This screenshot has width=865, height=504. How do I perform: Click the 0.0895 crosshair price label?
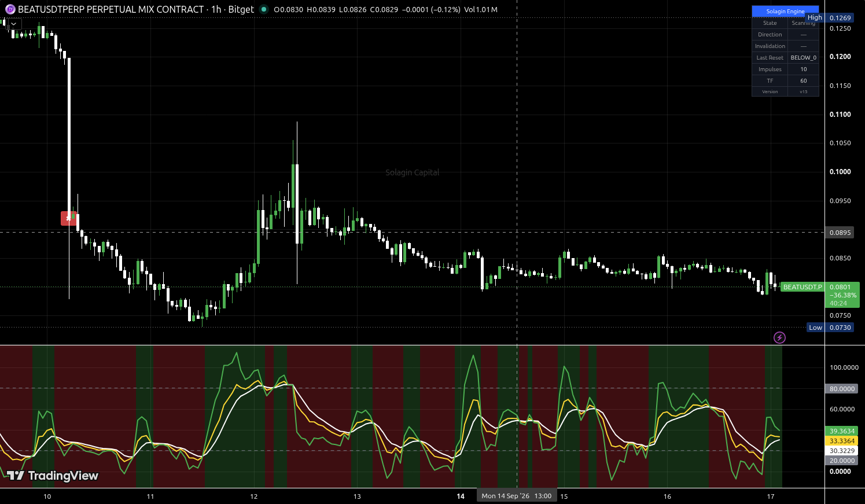(x=840, y=233)
